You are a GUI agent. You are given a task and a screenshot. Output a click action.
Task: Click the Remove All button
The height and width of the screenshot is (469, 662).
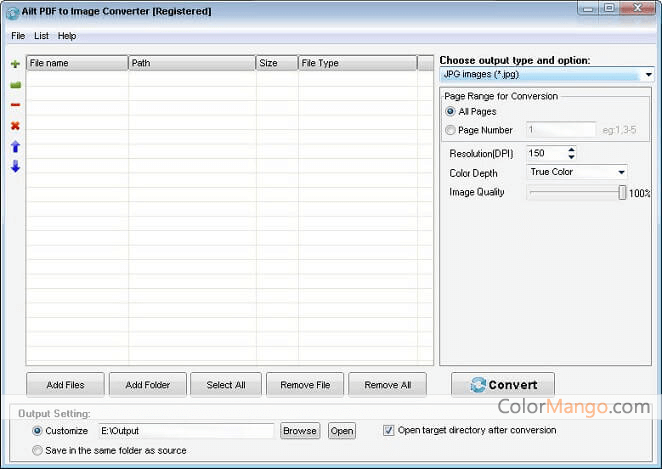click(388, 385)
